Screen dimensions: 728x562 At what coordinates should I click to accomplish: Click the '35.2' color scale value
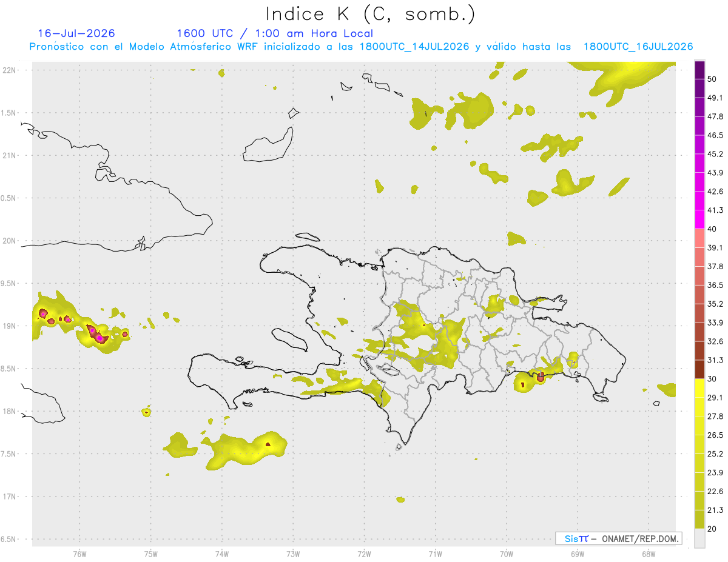click(x=715, y=304)
